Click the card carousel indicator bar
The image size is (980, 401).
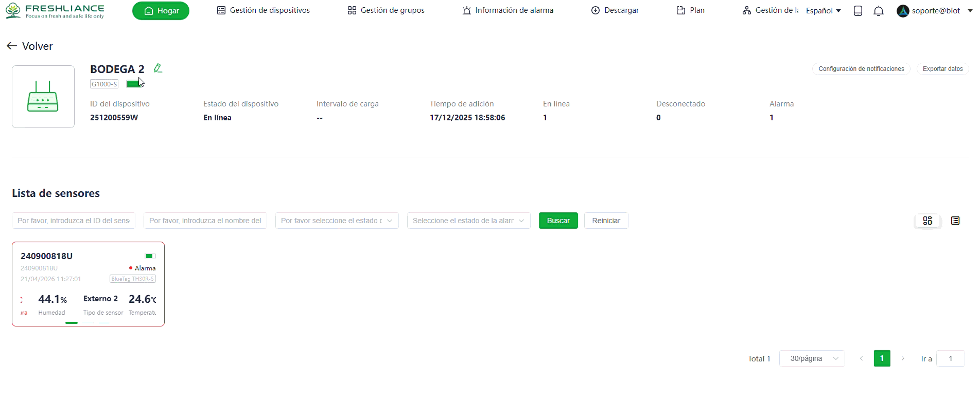click(x=72, y=323)
